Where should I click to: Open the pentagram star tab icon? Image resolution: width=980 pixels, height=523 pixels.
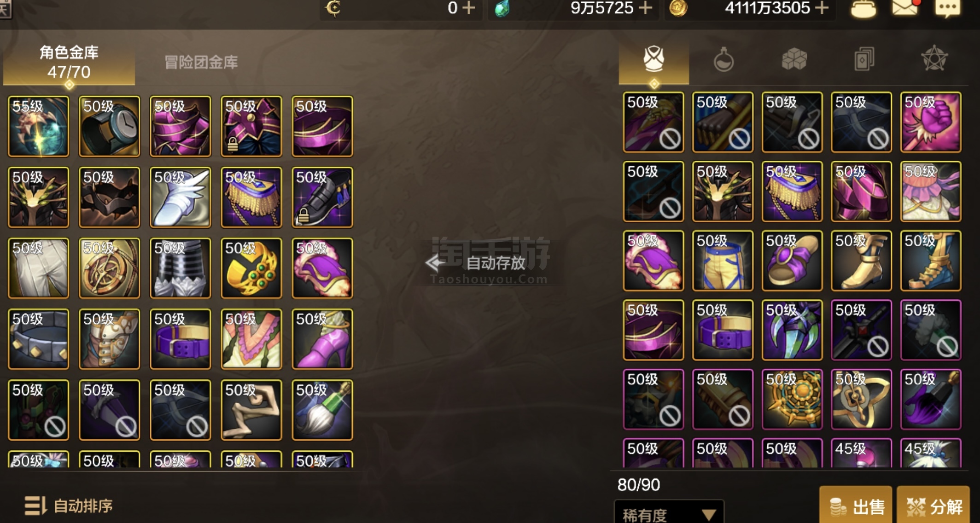coord(934,58)
